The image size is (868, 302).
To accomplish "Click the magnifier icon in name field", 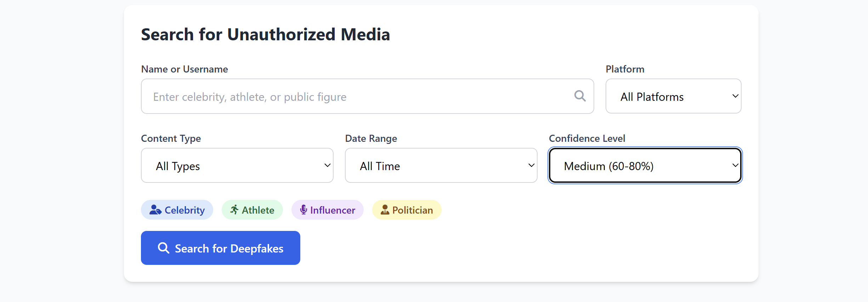I will (x=580, y=96).
